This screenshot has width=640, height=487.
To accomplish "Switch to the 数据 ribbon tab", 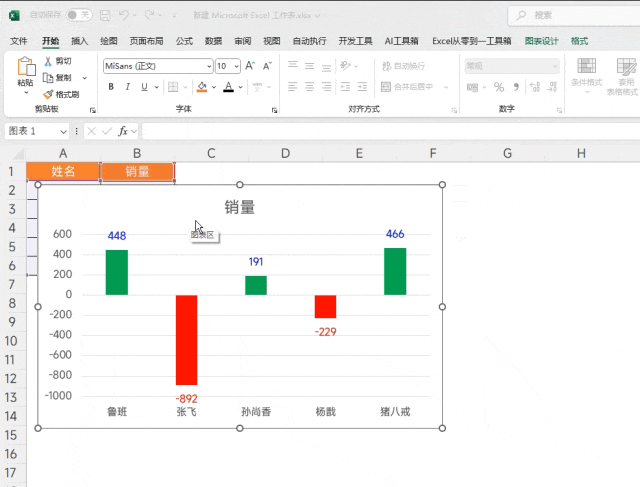I will click(x=213, y=41).
